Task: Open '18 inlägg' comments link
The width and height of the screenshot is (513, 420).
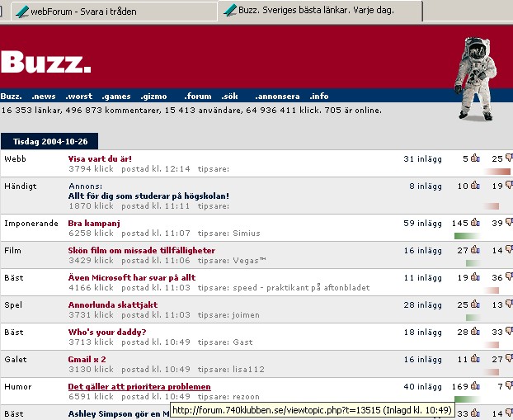Action: click(x=422, y=333)
